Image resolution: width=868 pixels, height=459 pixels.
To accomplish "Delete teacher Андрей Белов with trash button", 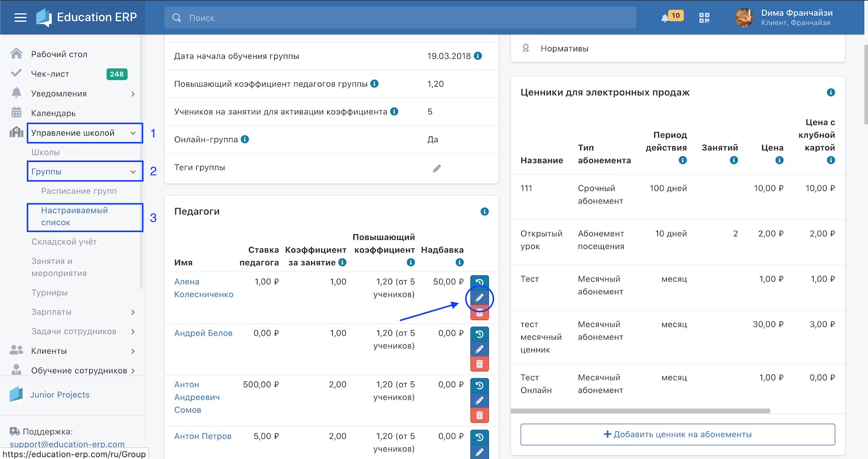I will click(x=479, y=364).
